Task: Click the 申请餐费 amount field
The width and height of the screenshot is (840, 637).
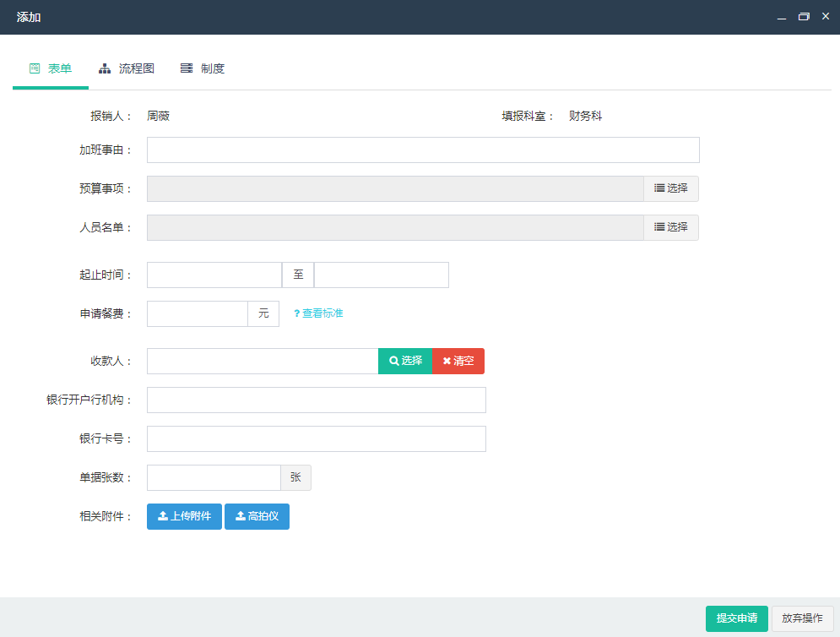Action: click(x=198, y=313)
